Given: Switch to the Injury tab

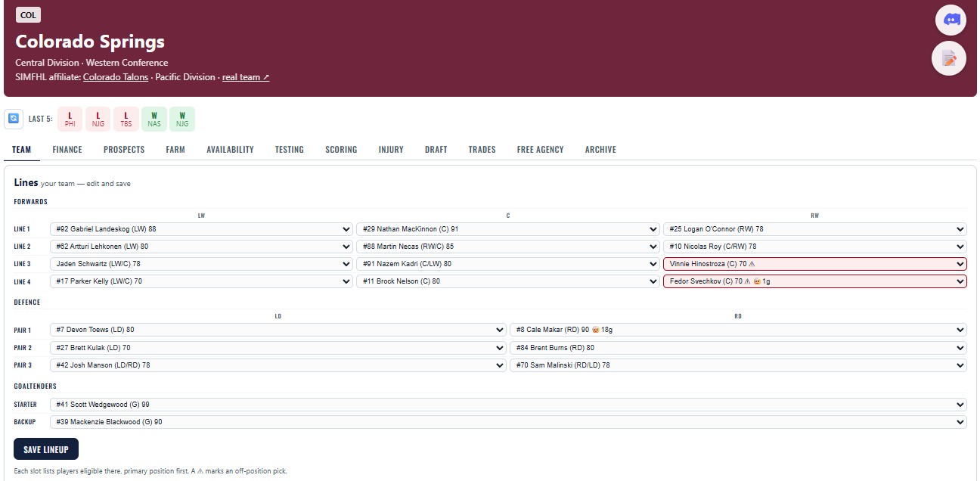Looking at the screenshot, I should coord(391,150).
